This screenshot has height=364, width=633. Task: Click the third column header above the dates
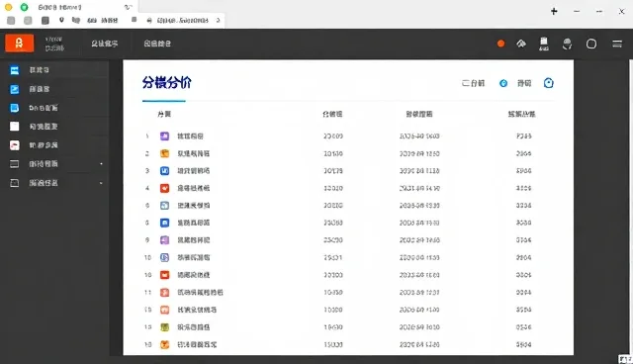[419, 114]
